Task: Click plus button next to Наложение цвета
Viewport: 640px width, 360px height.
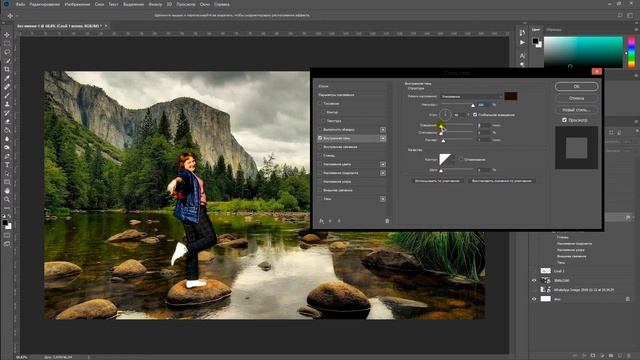Action: click(x=383, y=164)
